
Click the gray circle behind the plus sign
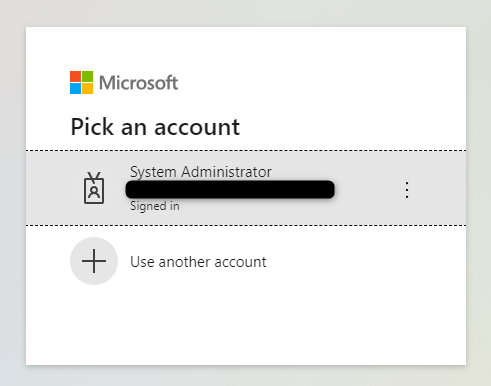point(94,261)
